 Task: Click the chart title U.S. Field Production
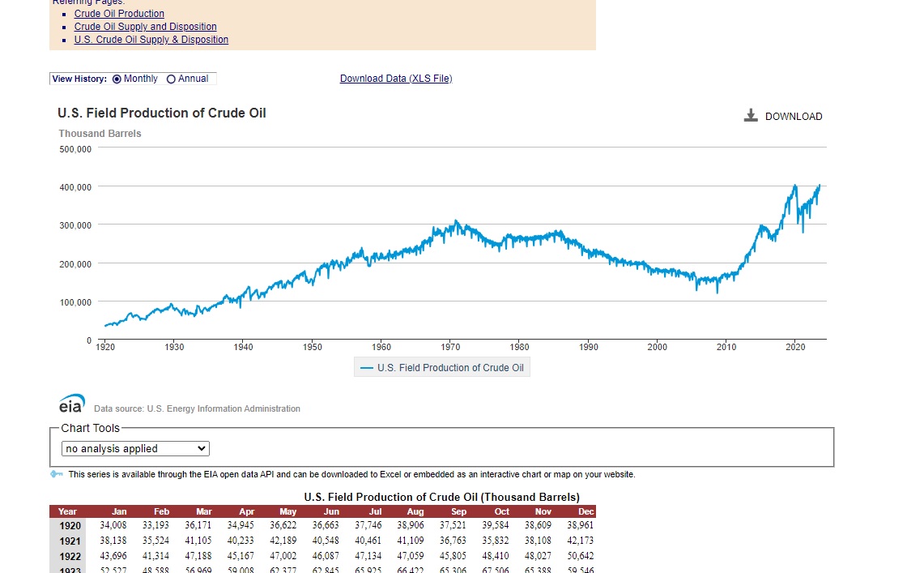(162, 113)
